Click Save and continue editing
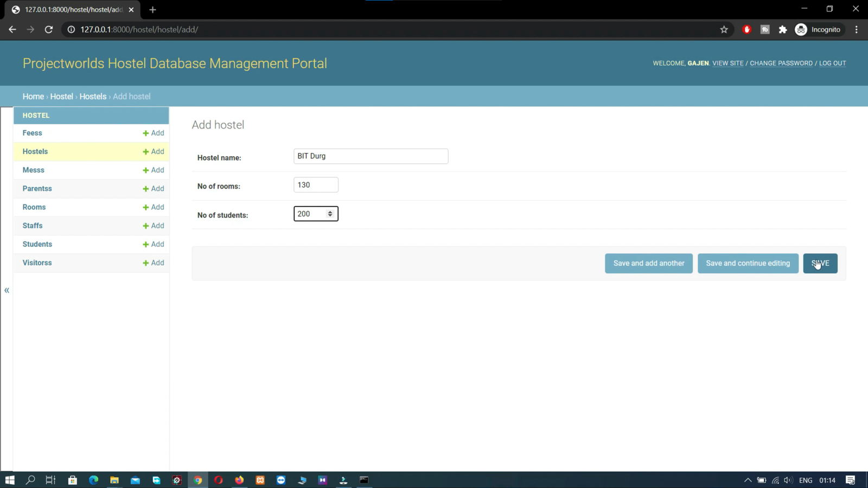Viewport: 868px width, 488px height. (x=748, y=264)
